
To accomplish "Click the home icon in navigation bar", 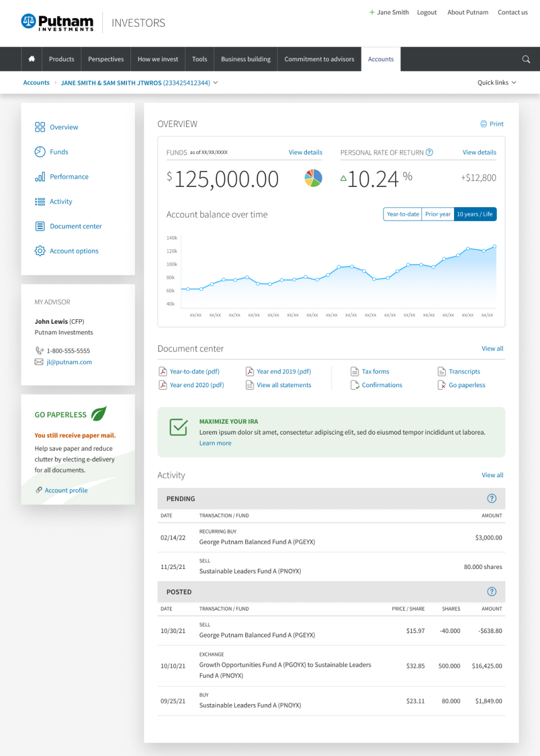I will point(32,59).
